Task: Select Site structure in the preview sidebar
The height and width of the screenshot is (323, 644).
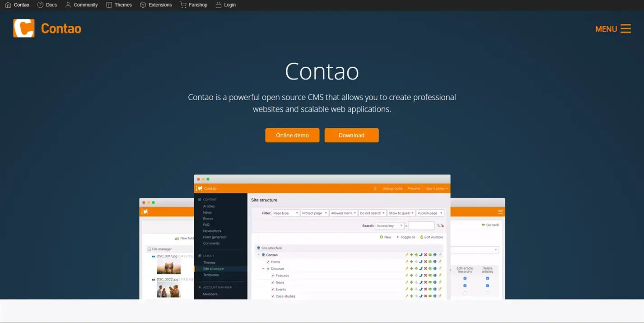Action: click(x=213, y=269)
